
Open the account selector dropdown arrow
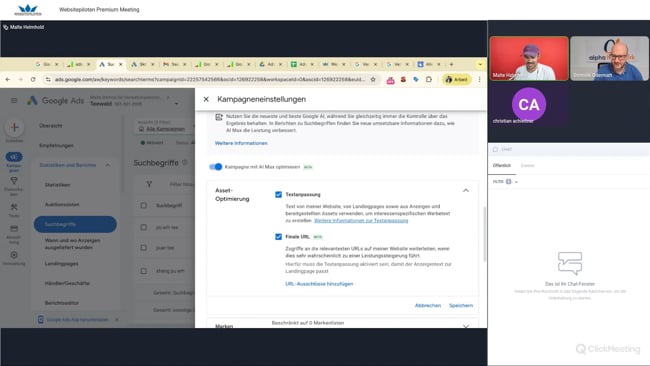177,104
